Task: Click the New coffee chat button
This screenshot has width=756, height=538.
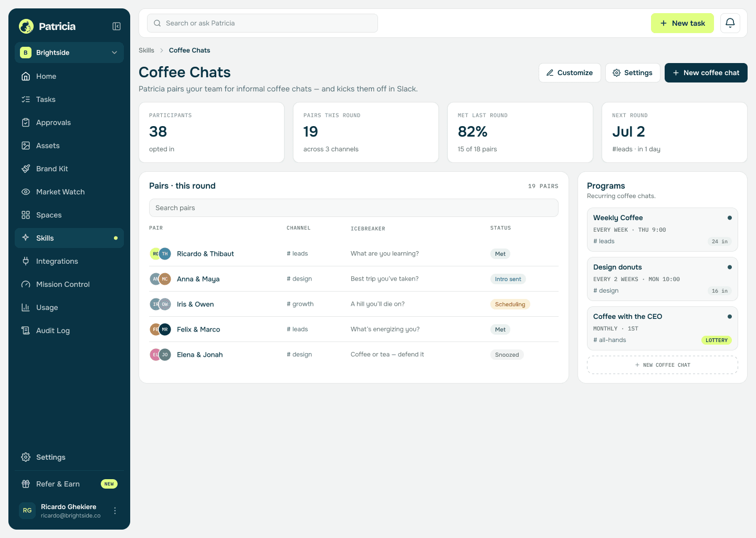Action: tap(706, 73)
